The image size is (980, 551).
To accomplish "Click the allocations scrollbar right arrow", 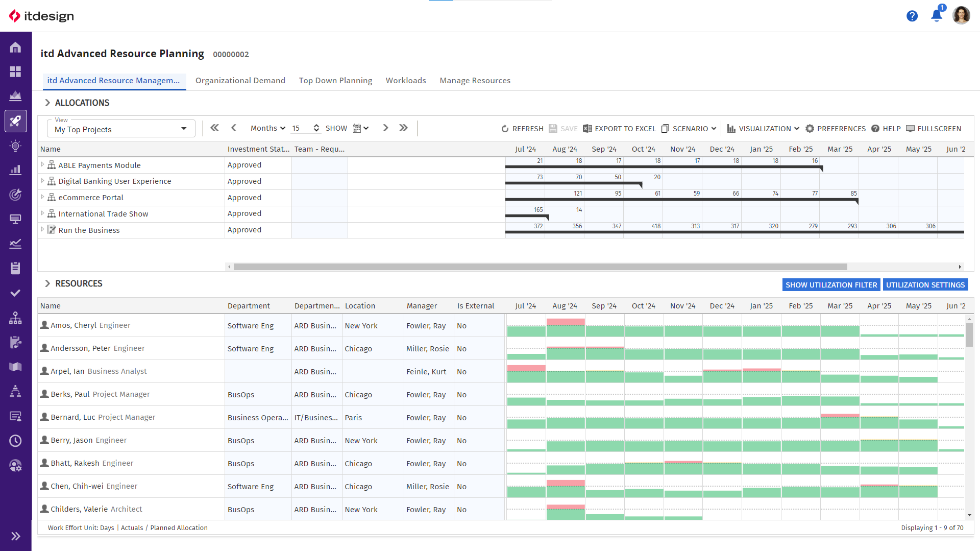I will (960, 267).
